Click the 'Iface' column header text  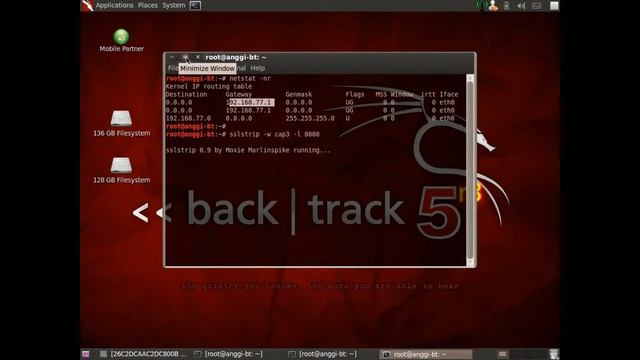pyautogui.click(x=449, y=94)
